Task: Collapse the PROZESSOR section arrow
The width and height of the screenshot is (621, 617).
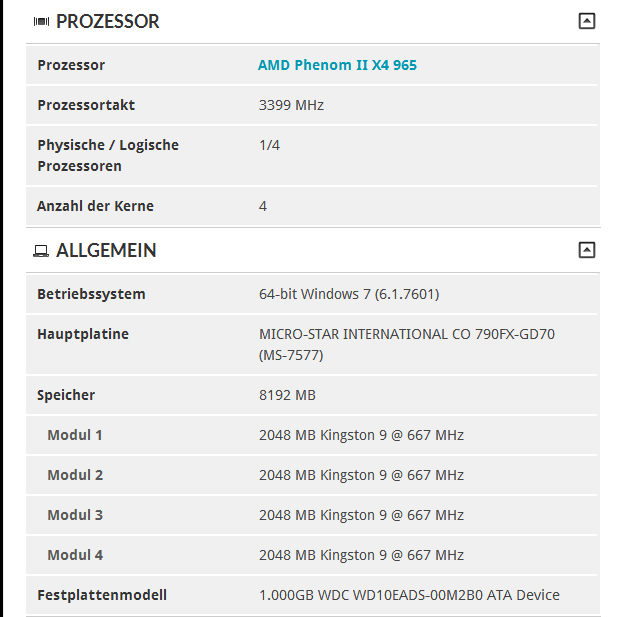Action: (x=587, y=21)
